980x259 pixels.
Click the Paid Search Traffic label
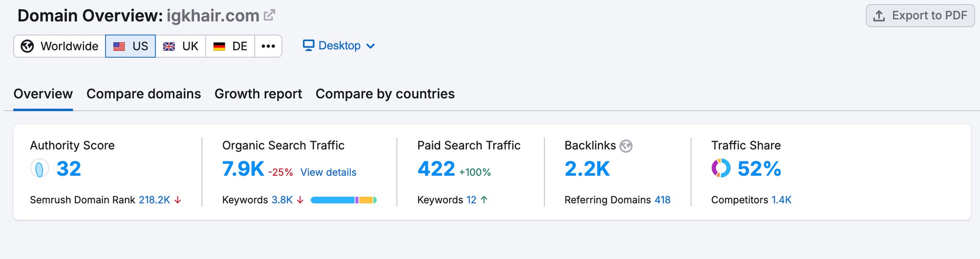click(469, 145)
